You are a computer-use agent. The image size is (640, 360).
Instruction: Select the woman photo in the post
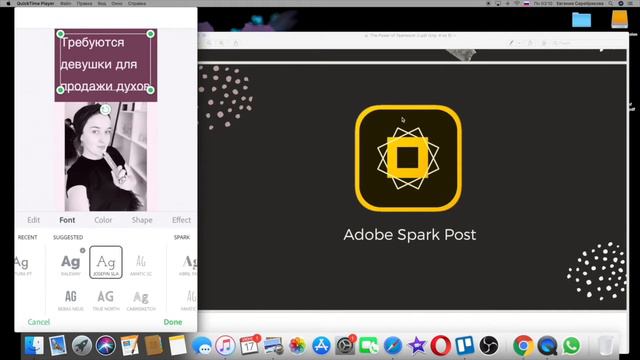click(106, 156)
